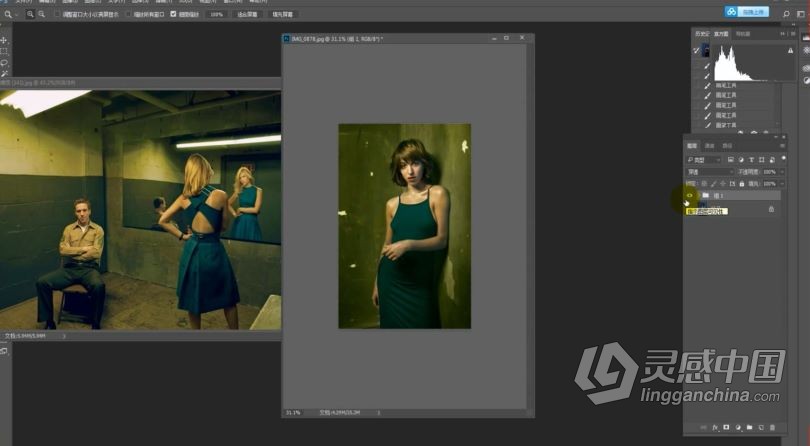Switch to zoom out mode
This screenshot has height=446, width=810.
click(41, 14)
